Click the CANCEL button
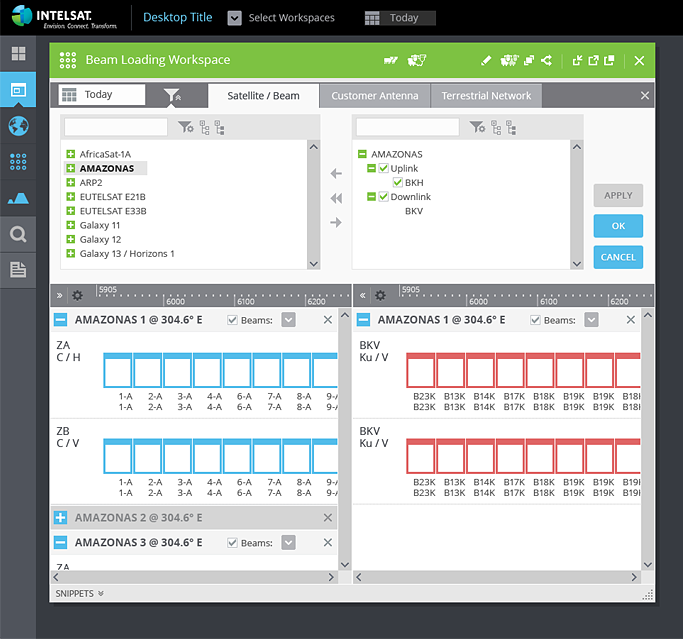Screen dimensions: 683x639 pos(618,257)
